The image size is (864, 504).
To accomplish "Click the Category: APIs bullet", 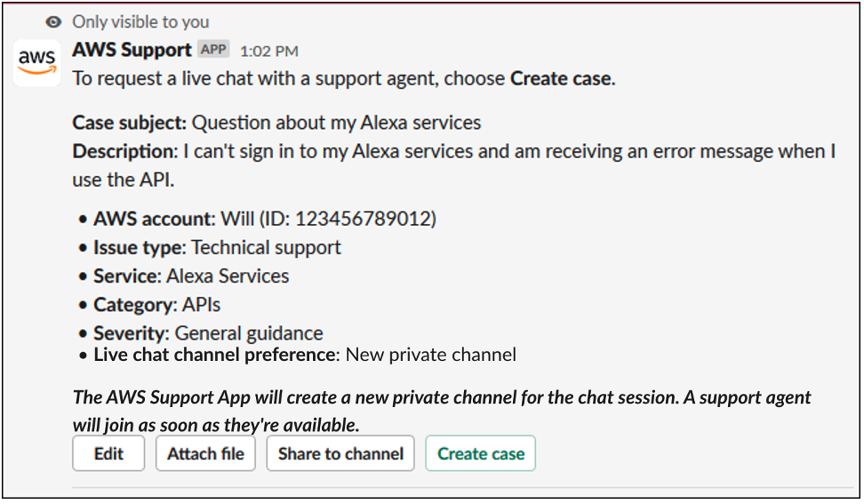I will pyautogui.click(x=156, y=305).
